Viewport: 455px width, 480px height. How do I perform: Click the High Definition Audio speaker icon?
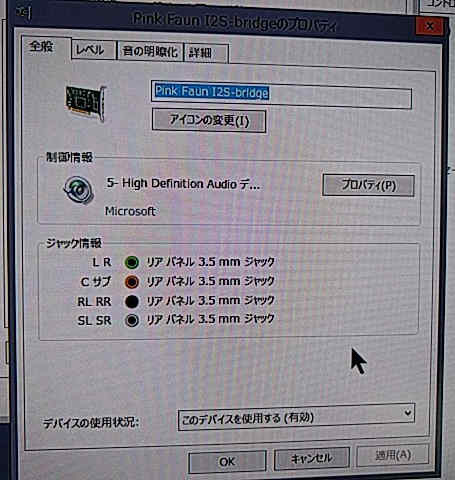(x=78, y=190)
